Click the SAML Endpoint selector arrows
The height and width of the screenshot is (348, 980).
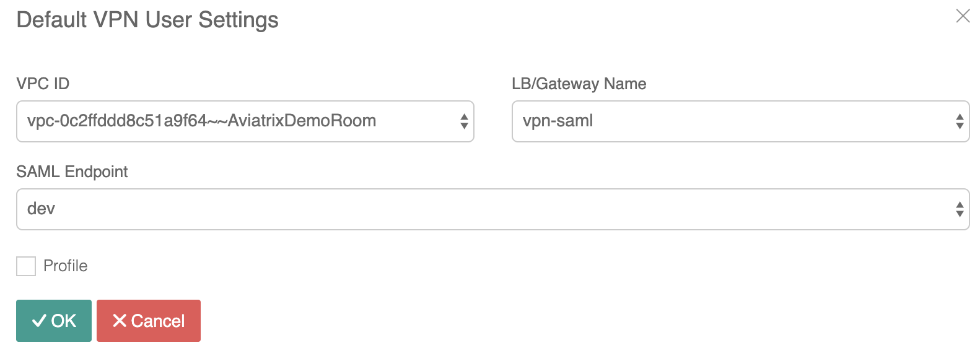(960, 209)
